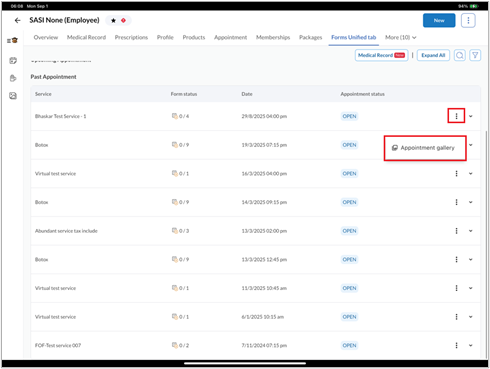Click form icon in Botox 19/3/2025 row

click(x=174, y=145)
